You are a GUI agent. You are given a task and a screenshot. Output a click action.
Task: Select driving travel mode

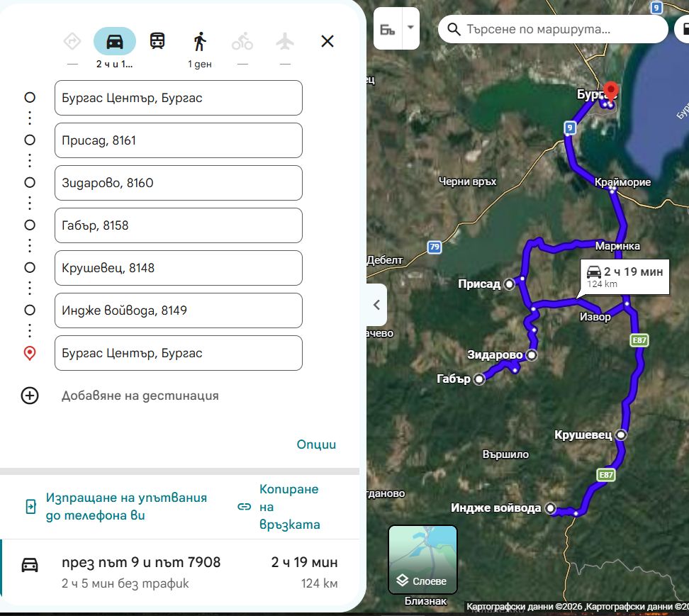pos(115,41)
